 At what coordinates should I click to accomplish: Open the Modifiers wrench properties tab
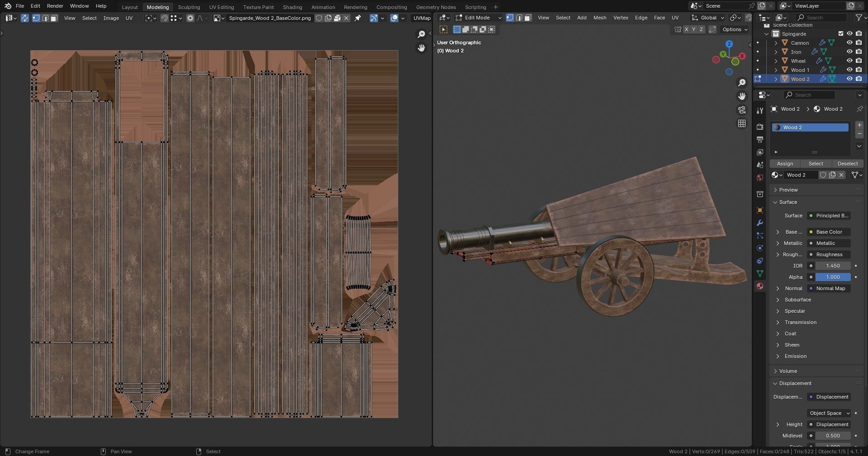pos(760,223)
